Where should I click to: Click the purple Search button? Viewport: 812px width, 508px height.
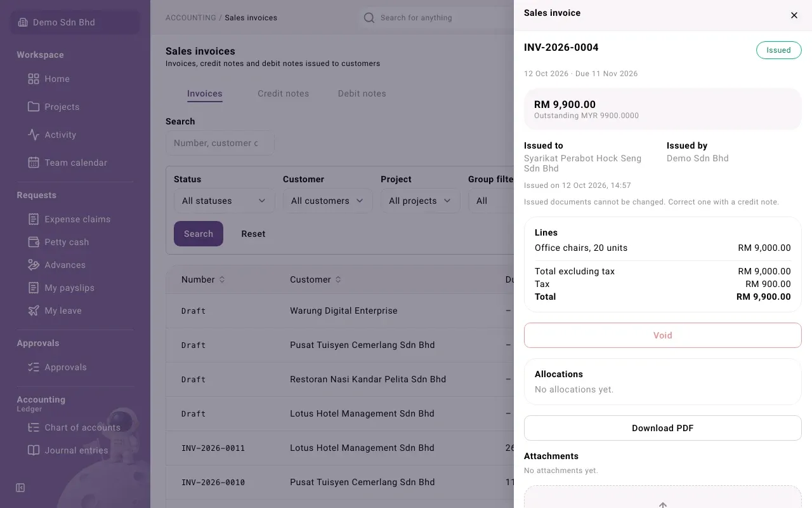[199, 234]
